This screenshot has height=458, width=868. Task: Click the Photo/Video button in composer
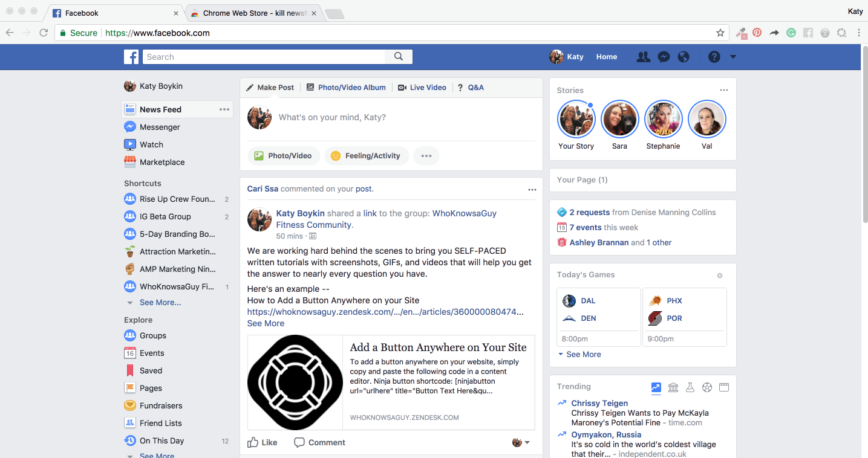point(283,156)
